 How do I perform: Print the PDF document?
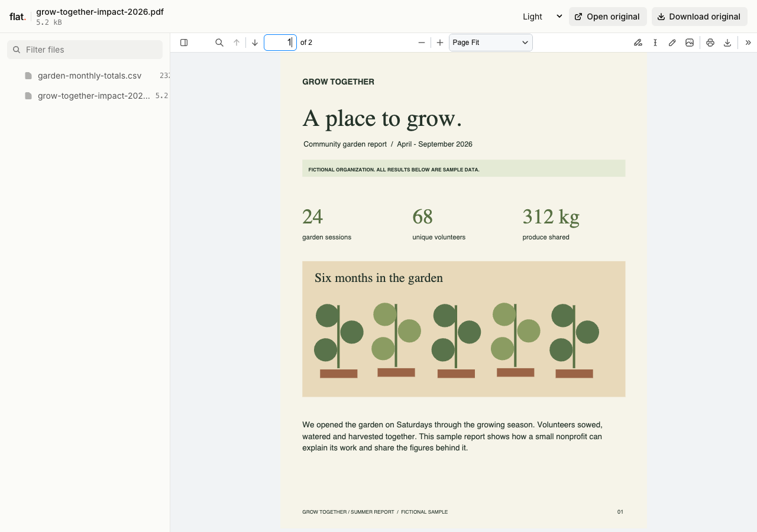(x=710, y=43)
